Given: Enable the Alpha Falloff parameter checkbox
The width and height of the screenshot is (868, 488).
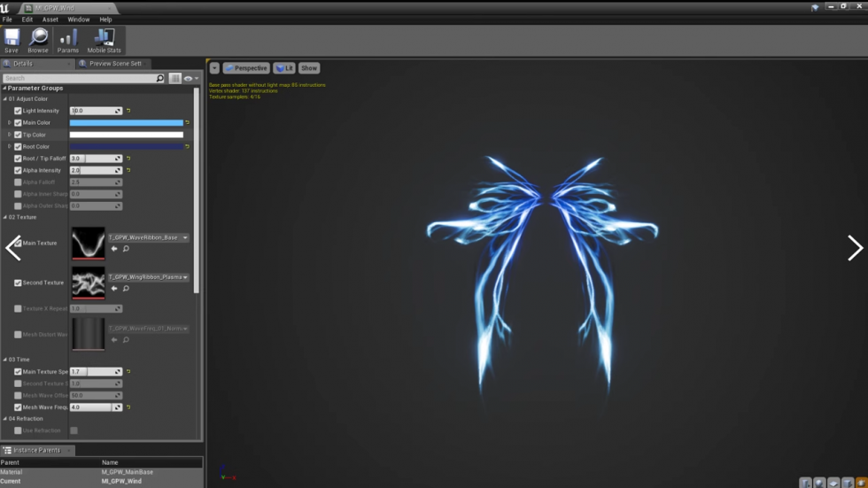Looking at the screenshot, I should 18,182.
